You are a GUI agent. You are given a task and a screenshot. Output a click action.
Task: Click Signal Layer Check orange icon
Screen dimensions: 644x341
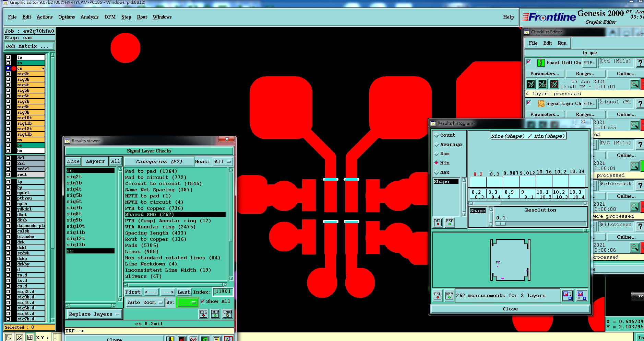pos(541,103)
